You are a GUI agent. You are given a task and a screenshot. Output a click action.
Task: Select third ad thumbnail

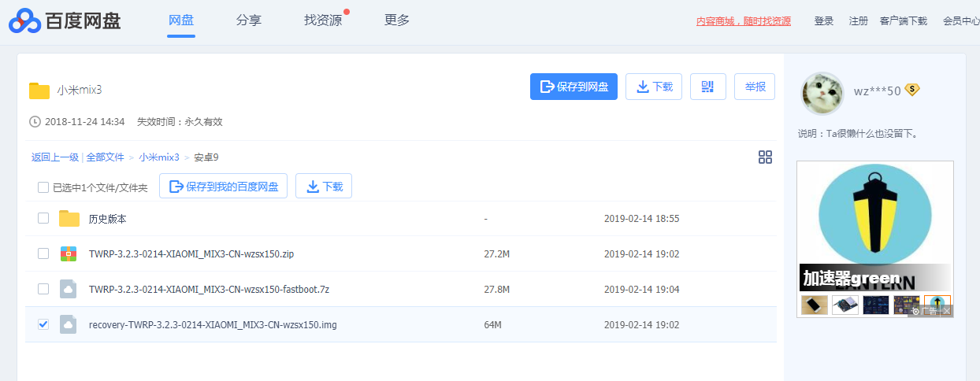coord(875,305)
